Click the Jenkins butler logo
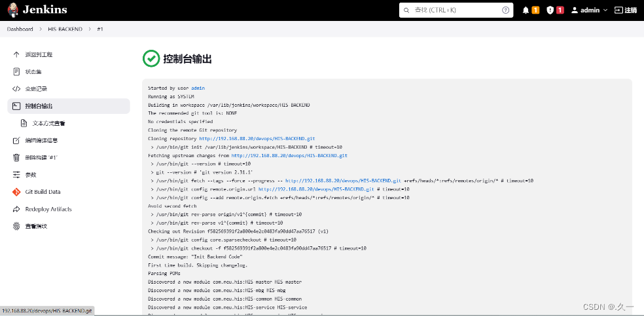The image size is (644, 317). click(12, 10)
